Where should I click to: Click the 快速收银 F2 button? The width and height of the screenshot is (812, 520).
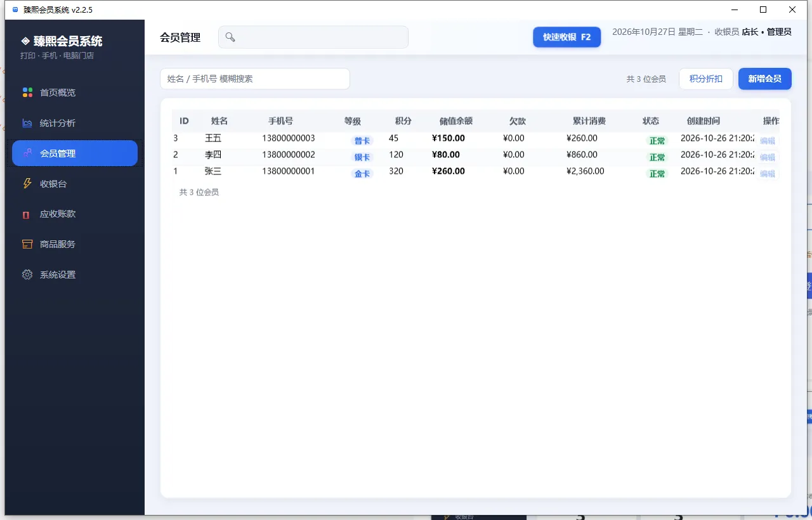coord(566,37)
